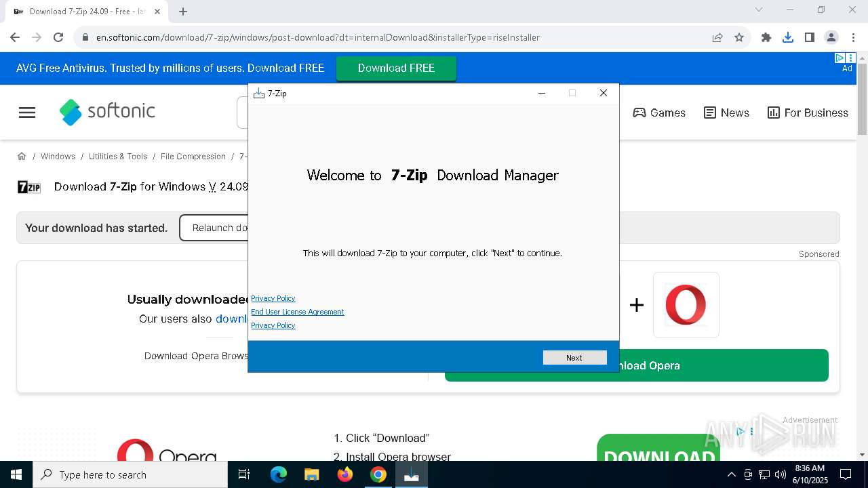This screenshot has height=488, width=868.
Task: Go back in Chrome
Action: [15, 37]
